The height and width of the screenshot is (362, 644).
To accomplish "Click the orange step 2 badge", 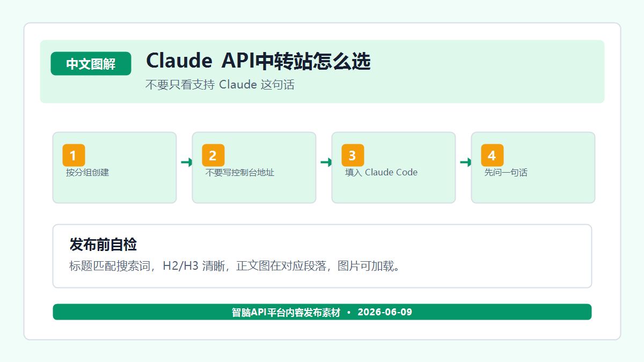I will click(x=213, y=156).
